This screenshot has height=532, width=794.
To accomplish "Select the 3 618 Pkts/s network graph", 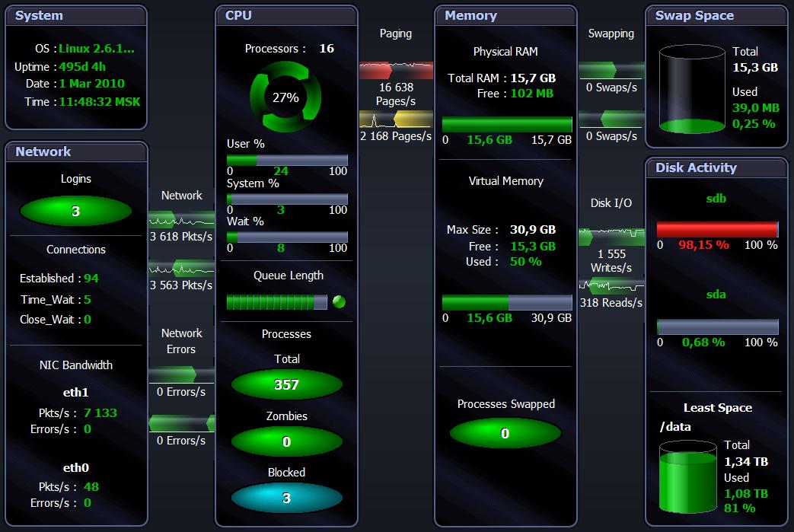I will point(181,221).
